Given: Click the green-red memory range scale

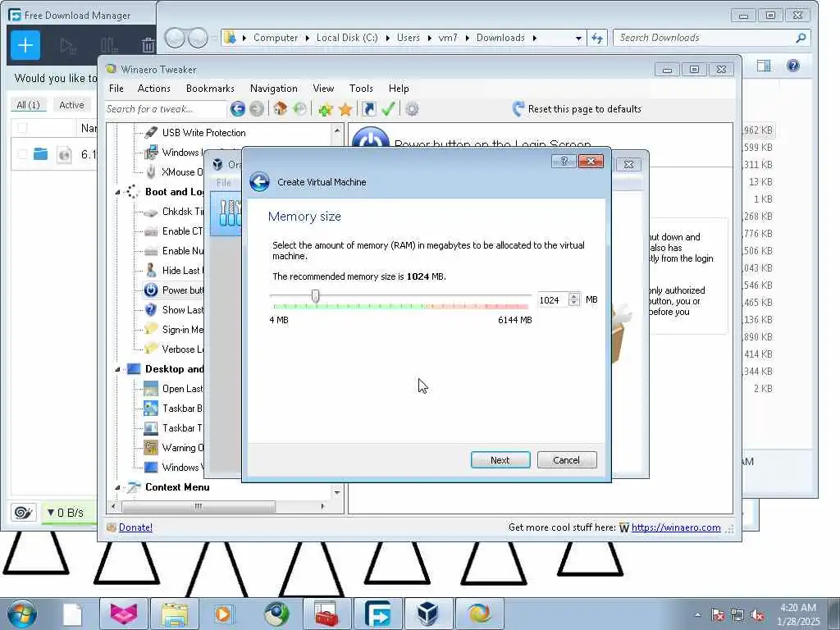Looking at the screenshot, I should click(400, 307).
